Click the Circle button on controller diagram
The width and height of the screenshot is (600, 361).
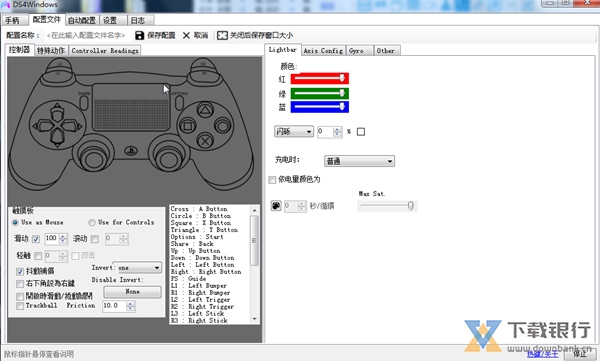[x=222, y=126]
